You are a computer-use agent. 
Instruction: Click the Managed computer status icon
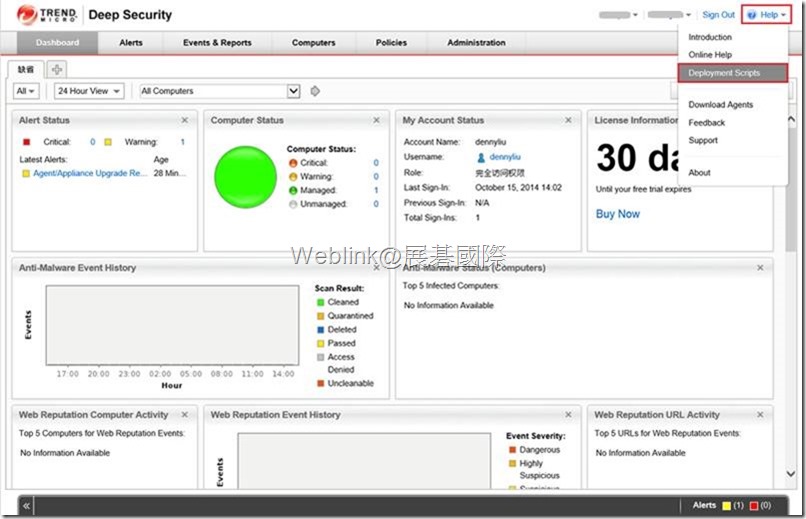[x=293, y=191]
